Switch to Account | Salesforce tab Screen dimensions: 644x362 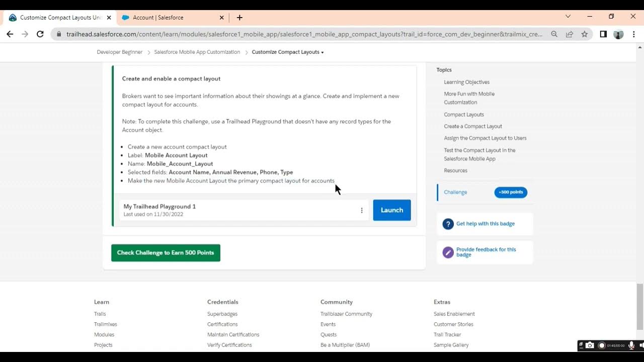158,18
